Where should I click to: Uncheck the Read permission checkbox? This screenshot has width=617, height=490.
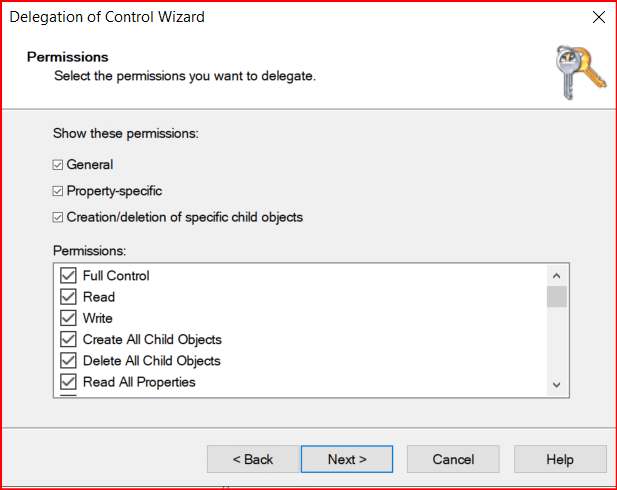click(69, 297)
